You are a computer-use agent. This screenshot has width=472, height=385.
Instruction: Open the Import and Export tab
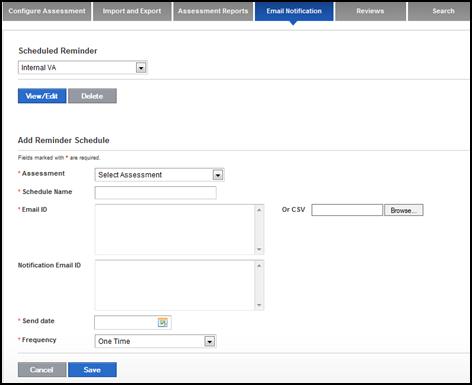click(x=132, y=11)
